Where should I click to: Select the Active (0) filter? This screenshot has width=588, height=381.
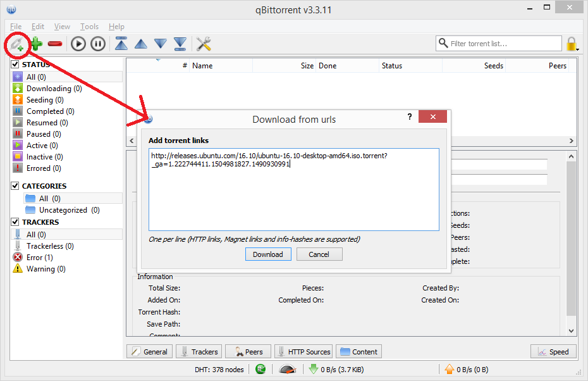point(67,146)
